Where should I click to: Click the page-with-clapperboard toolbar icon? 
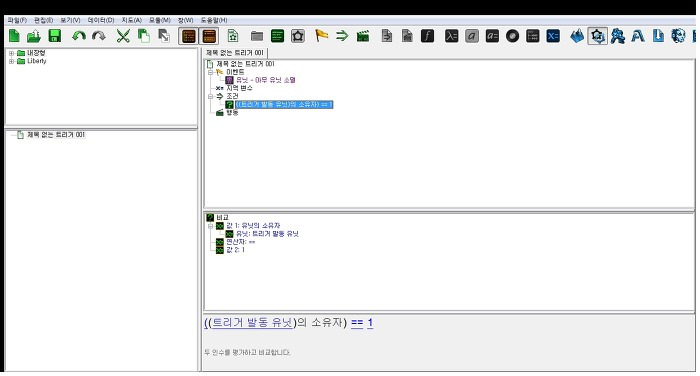[x=407, y=36]
